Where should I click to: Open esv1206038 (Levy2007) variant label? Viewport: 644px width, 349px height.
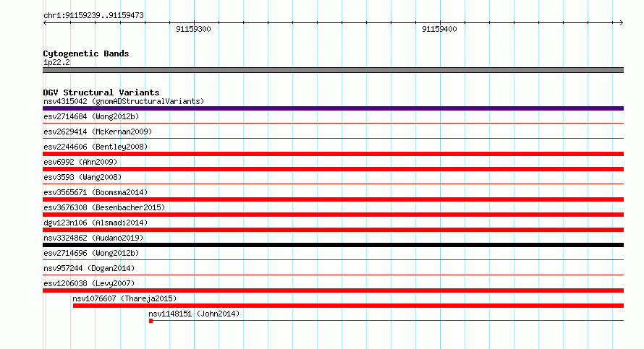tap(89, 283)
